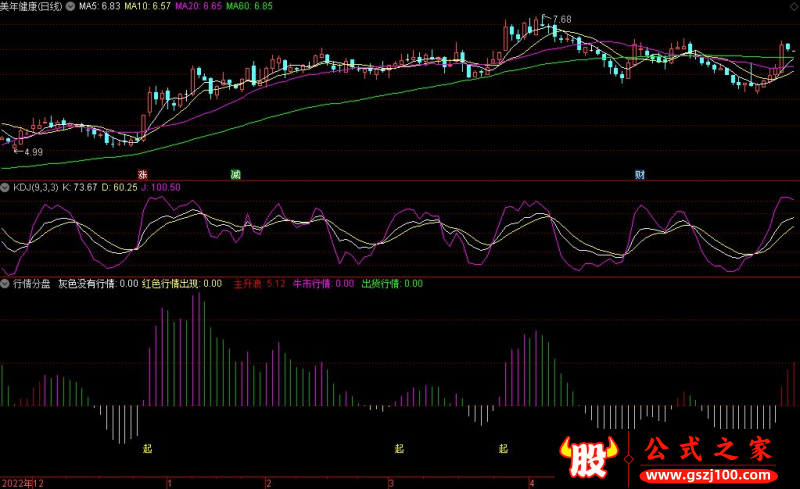The width and height of the screenshot is (800, 489).
Task: Click the 灰色没有行情: 0.00 label
Action: (x=98, y=284)
